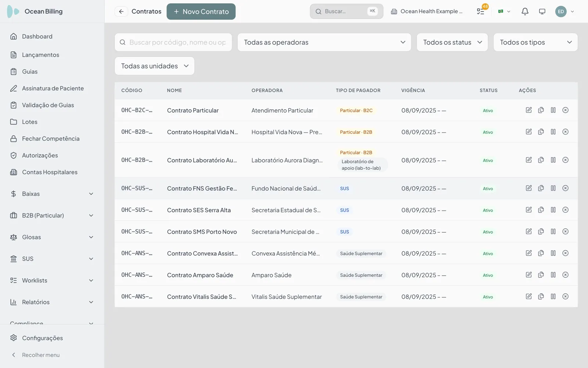
Task: Open the Todas as unidades dropdown
Action: click(154, 66)
